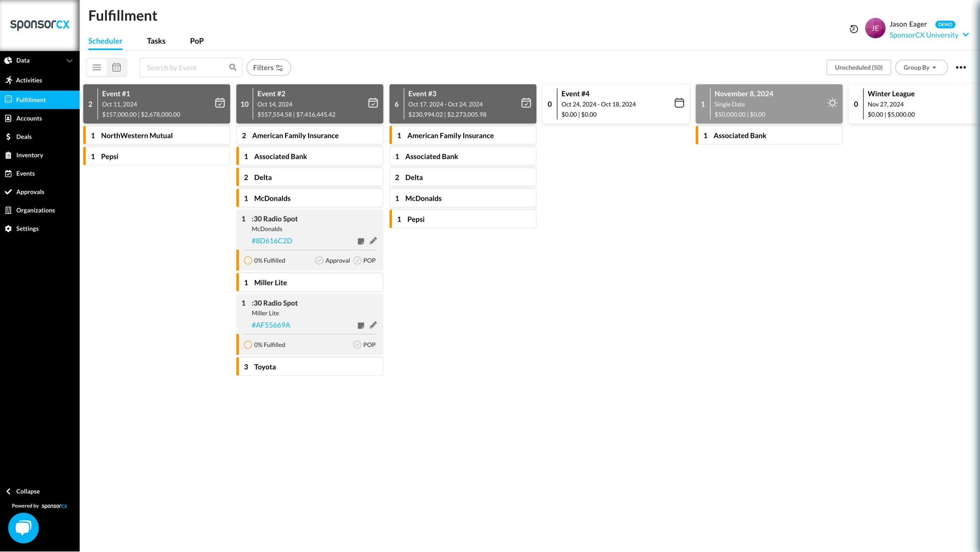The width and height of the screenshot is (980, 552).
Task: Open the chat support bubble
Action: [x=23, y=528]
